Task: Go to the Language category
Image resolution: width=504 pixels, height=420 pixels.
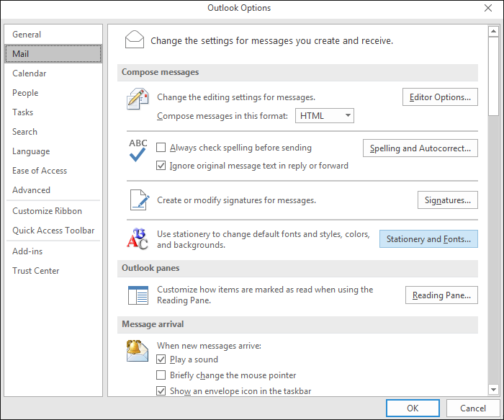Action: pyautogui.click(x=53, y=151)
